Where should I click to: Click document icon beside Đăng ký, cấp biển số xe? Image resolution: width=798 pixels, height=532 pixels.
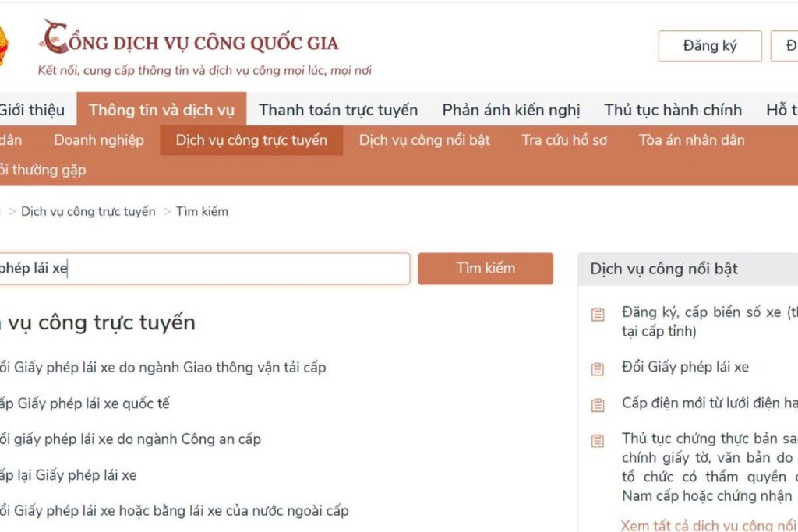click(598, 314)
